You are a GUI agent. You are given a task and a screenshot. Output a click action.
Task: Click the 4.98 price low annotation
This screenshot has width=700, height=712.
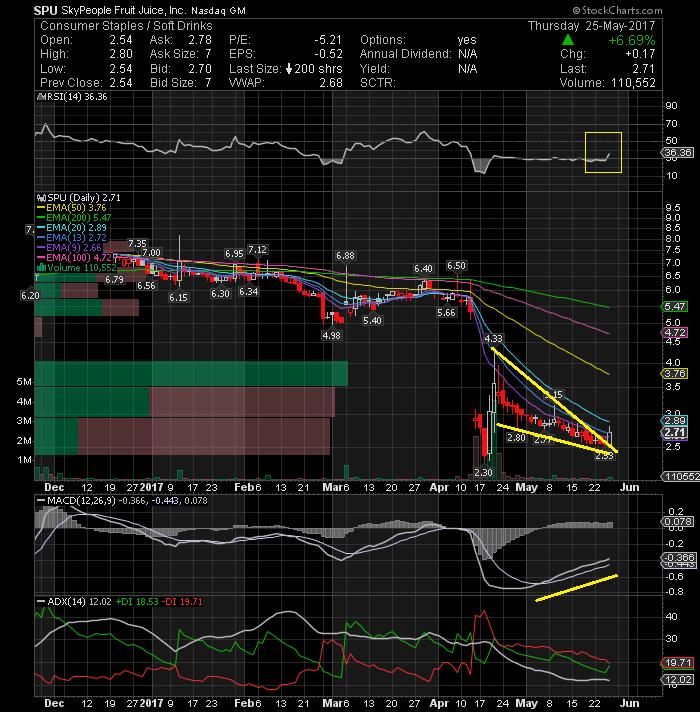(x=331, y=336)
